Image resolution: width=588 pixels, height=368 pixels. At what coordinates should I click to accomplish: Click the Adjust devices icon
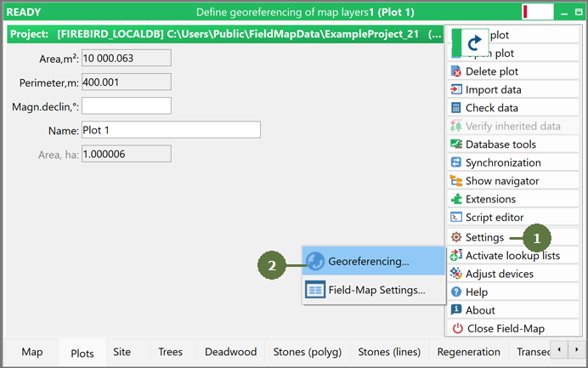(x=456, y=274)
